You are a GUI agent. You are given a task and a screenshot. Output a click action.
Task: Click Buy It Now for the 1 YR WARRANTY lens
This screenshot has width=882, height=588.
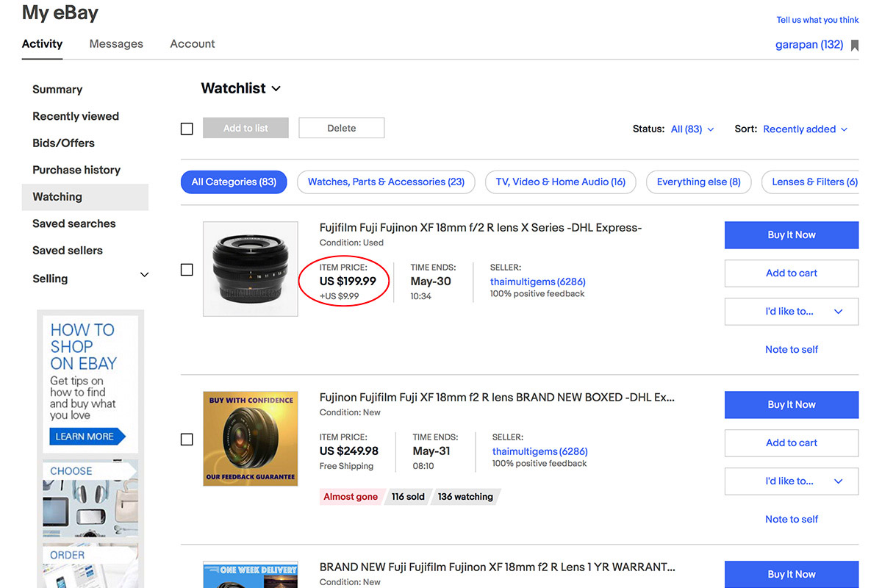point(792,574)
